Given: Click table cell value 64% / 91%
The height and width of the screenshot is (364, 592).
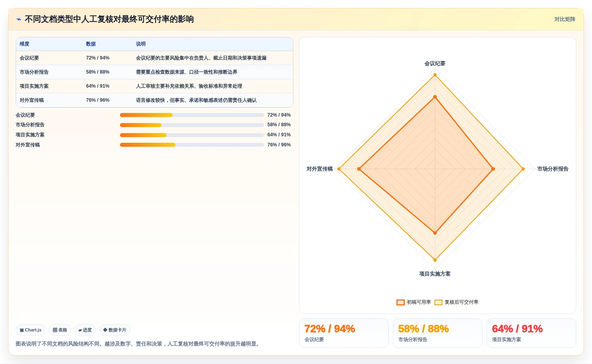Looking at the screenshot, I should tap(98, 86).
